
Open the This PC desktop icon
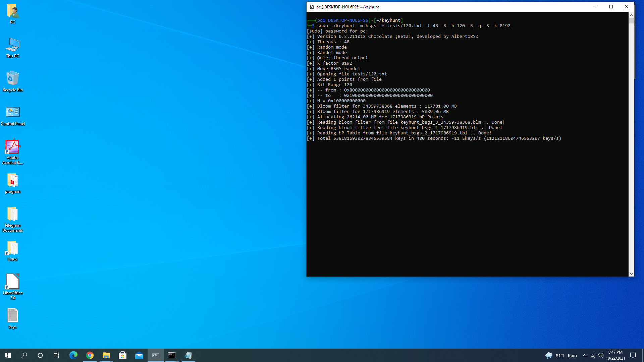(x=13, y=47)
